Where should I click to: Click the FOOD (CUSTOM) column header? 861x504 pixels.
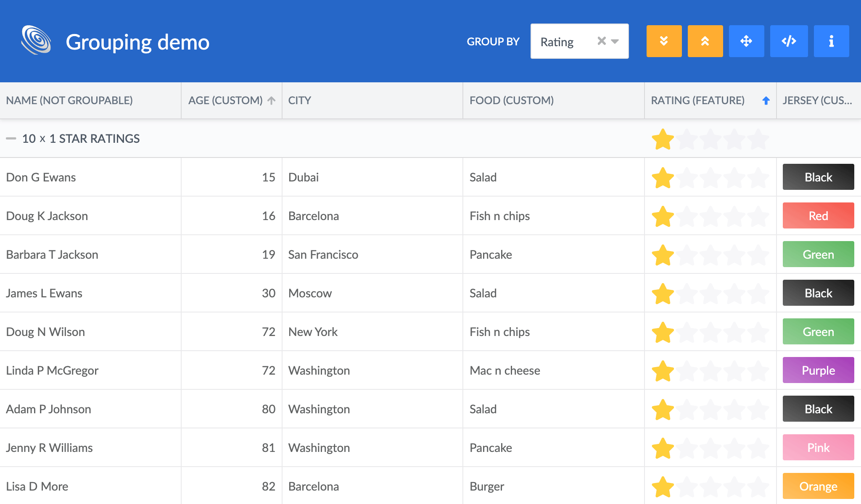(511, 100)
